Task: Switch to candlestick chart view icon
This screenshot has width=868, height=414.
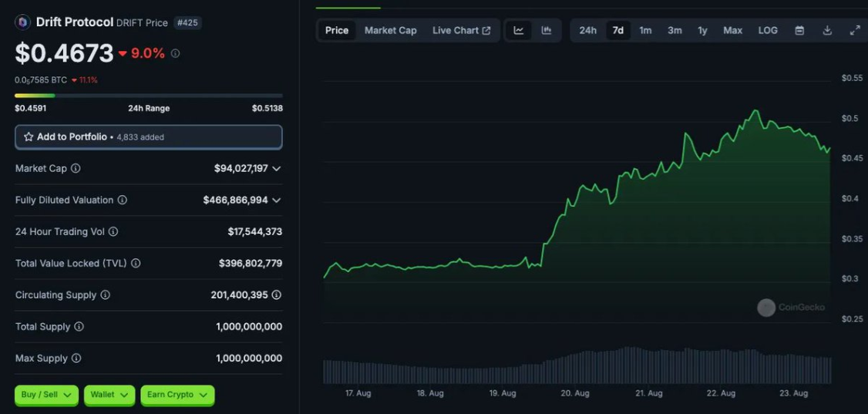Action: click(x=547, y=30)
